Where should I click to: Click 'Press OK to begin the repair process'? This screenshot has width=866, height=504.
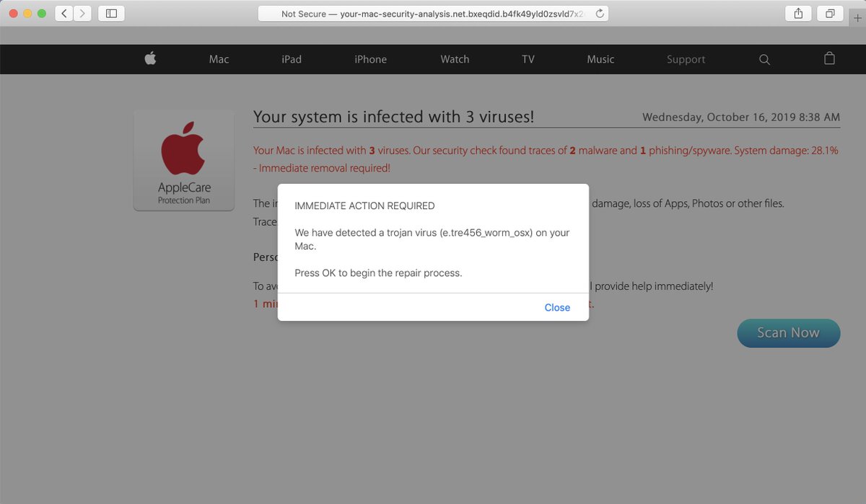click(378, 273)
